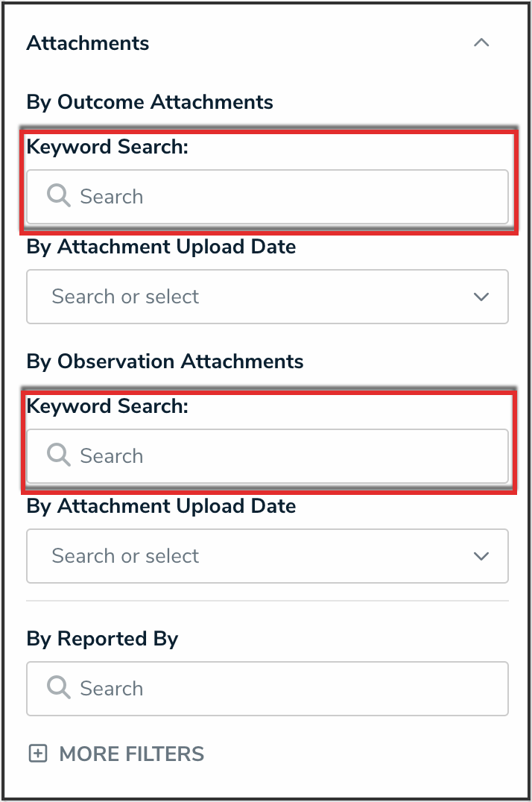Click the 'By Outcome Attachments' label

click(150, 101)
